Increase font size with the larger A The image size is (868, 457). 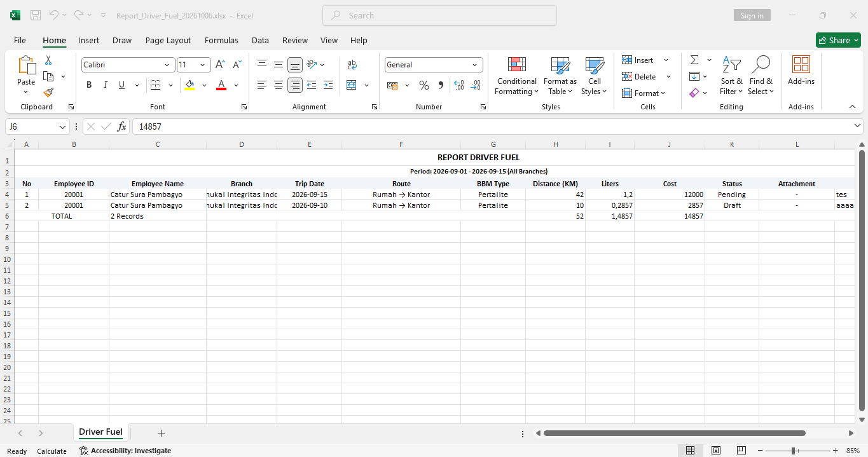pos(220,65)
